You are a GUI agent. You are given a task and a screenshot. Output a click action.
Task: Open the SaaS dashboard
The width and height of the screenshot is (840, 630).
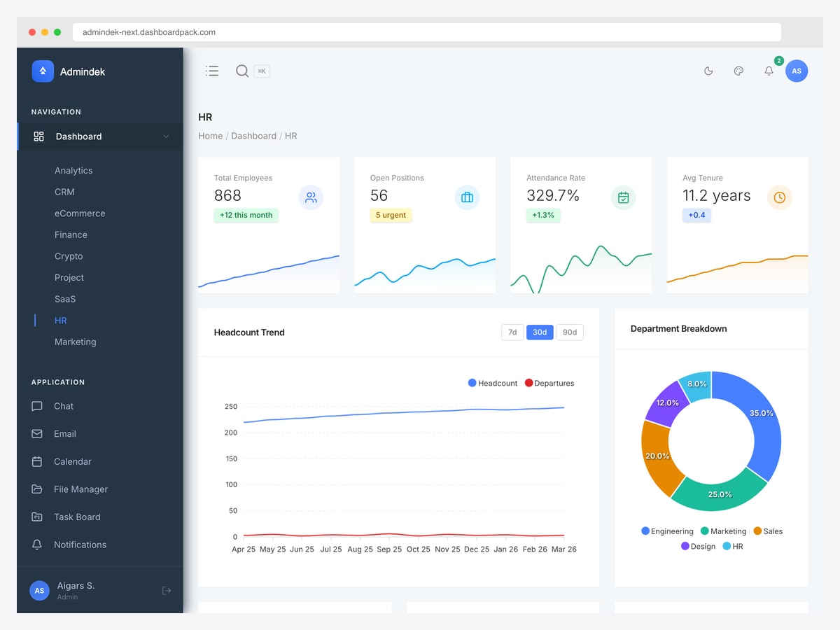[65, 299]
